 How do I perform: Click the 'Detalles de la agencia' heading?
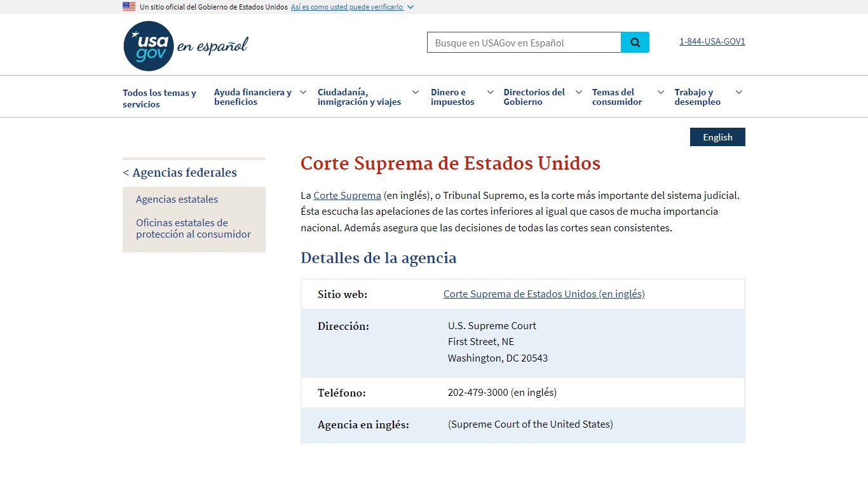pos(379,258)
